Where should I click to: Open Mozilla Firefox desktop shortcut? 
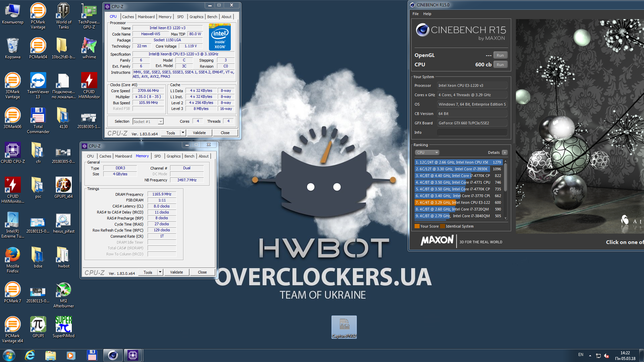[12, 260]
